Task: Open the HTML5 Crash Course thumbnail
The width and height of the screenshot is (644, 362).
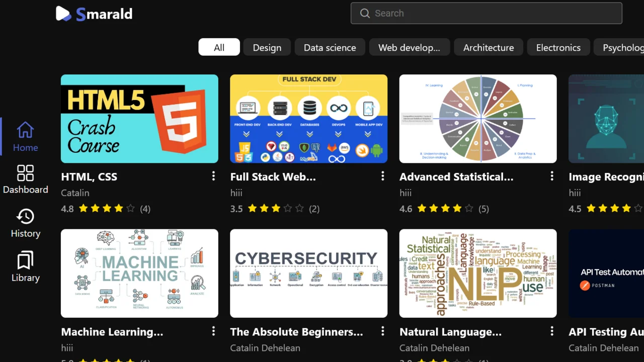Action: tap(139, 119)
